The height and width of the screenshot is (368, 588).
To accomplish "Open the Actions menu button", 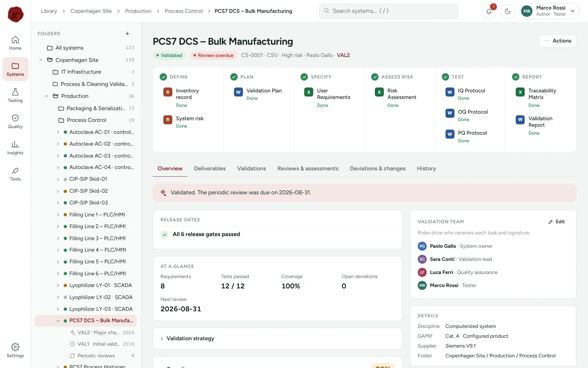I will point(557,41).
